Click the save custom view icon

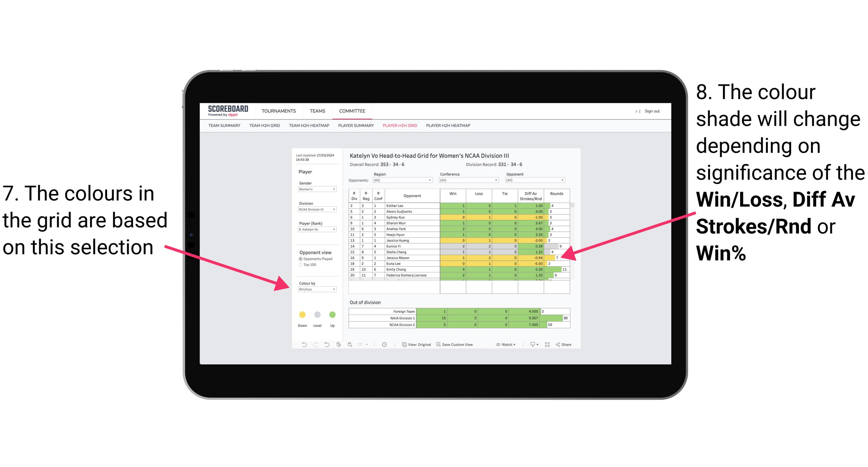click(x=439, y=346)
